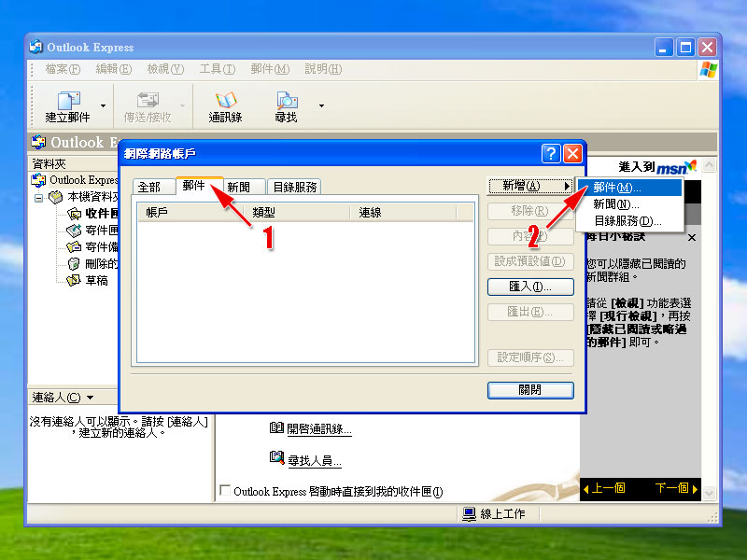Screen dimensions: 747x560
Task: Select the Deleted Items (刪除的) folder icon
Action: (74, 263)
